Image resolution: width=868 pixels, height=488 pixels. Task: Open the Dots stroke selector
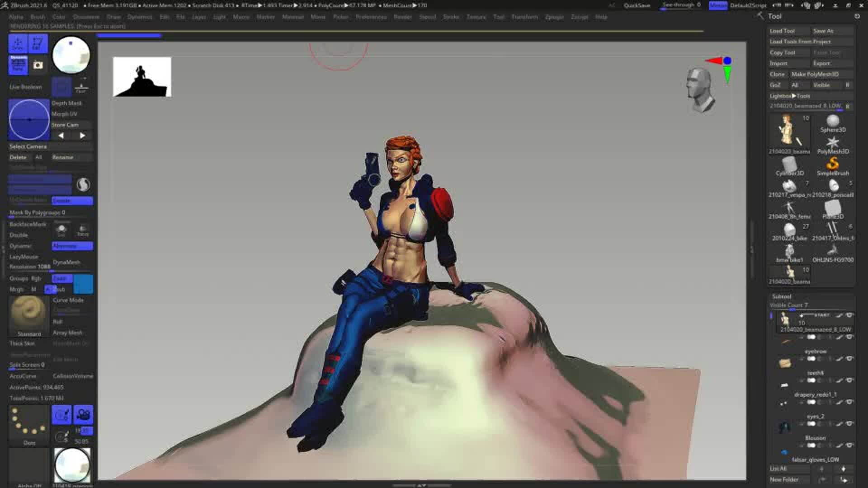pos(28,422)
